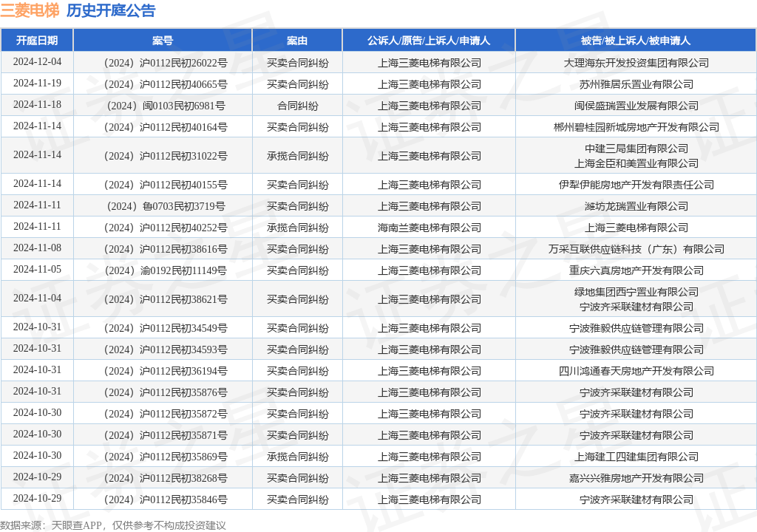Click defendant 苏州雅居乐置业有限公司
The height and width of the screenshot is (532, 757).
[x=637, y=84]
